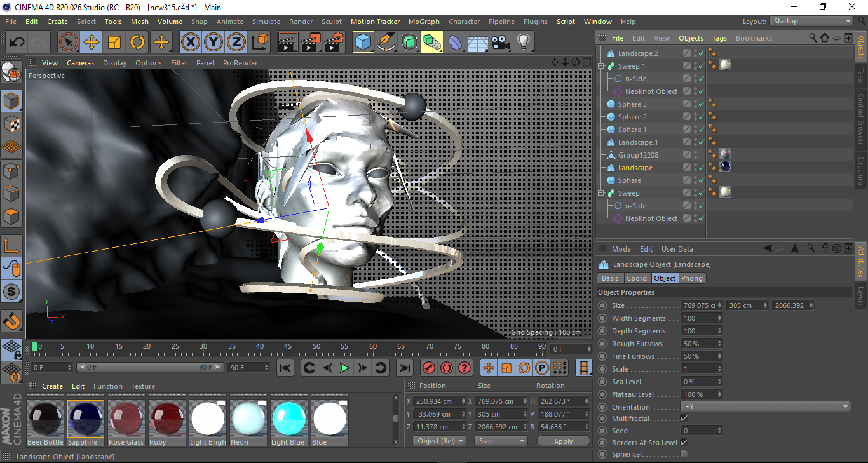
Task: Uncheck Borders At Sea Level
Action: [684, 442]
